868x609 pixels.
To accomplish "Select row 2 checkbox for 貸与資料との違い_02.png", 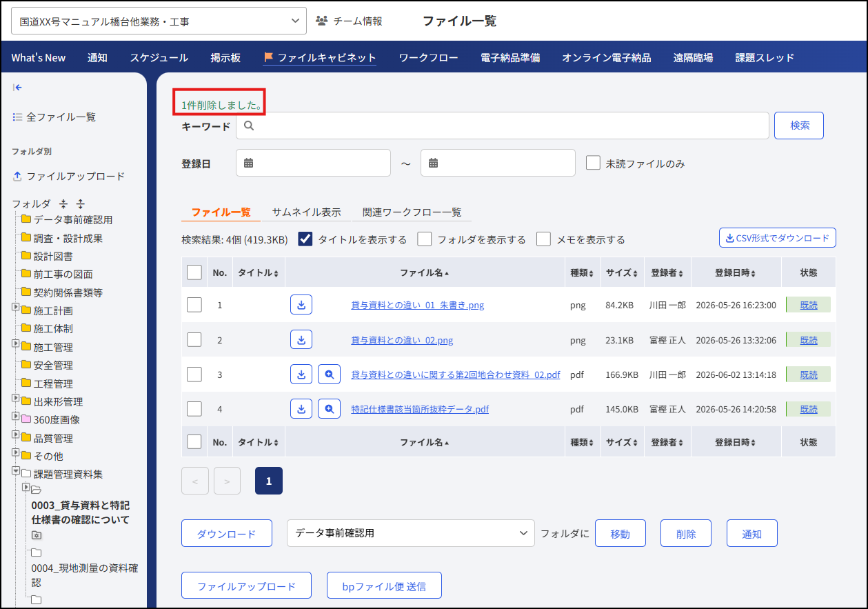I will (194, 339).
